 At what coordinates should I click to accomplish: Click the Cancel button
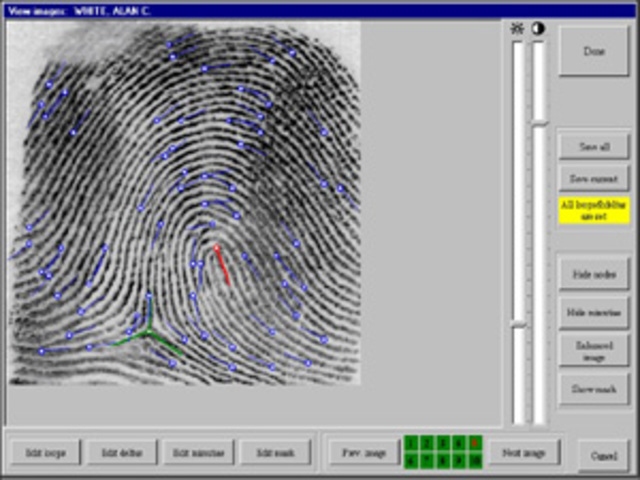604,455
